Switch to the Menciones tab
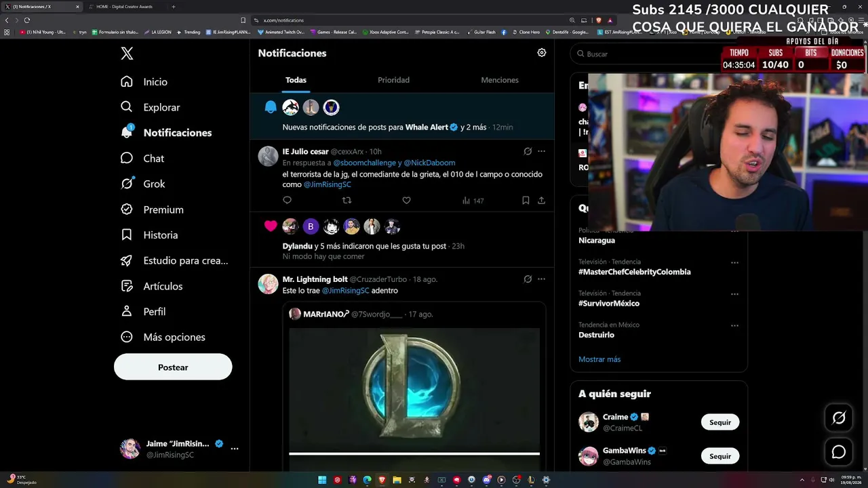The width and height of the screenshot is (868, 488). click(x=500, y=80)
